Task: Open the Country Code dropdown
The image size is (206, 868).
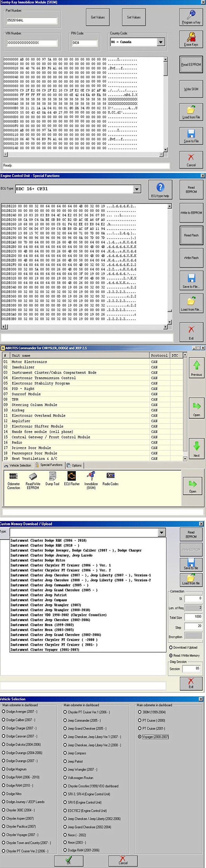Action: pyautogui.click(x=161, y=42)
